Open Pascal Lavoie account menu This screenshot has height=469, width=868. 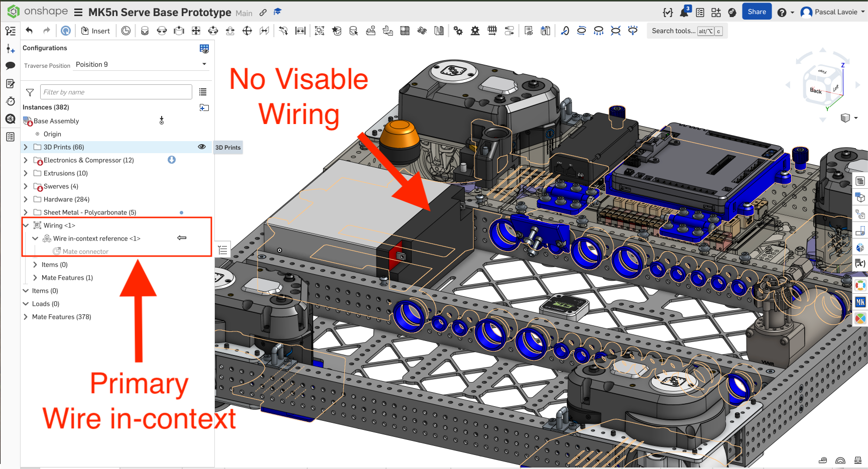pyautogui.click(x=833, y=12)
